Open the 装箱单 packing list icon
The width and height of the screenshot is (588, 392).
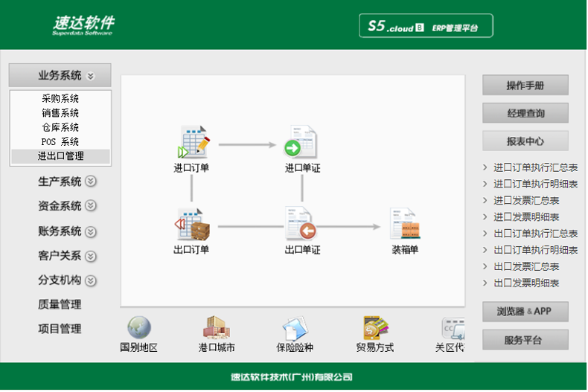(x=405, y=224)
